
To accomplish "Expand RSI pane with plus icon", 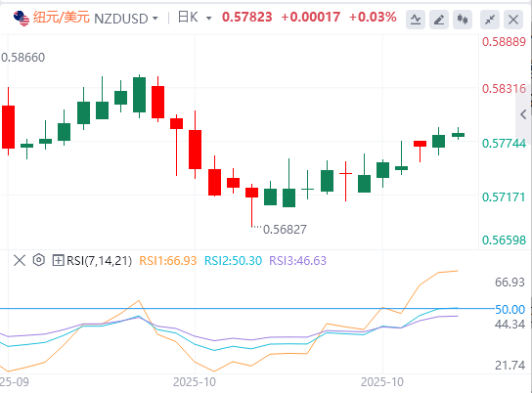I will tap(58, 260).
